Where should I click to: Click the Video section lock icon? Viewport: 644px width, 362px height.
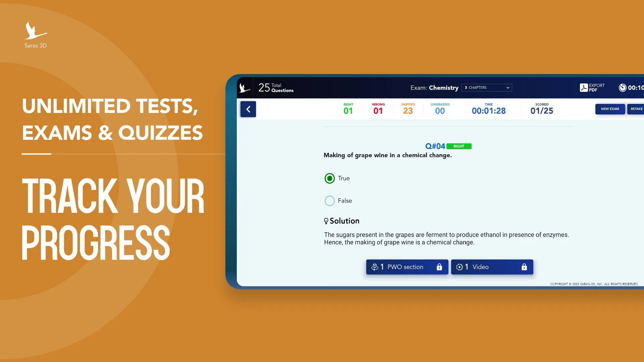click(524, 266)
